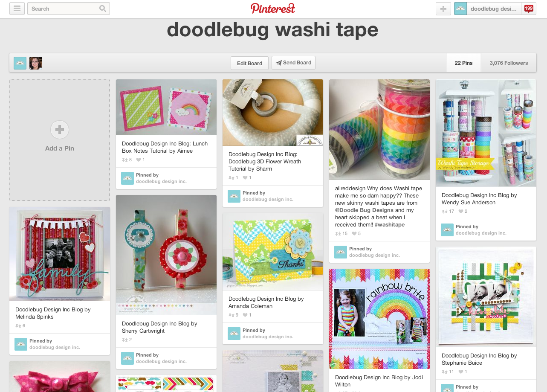Click the Send Board paper plane button

click(x=293, y=63)
